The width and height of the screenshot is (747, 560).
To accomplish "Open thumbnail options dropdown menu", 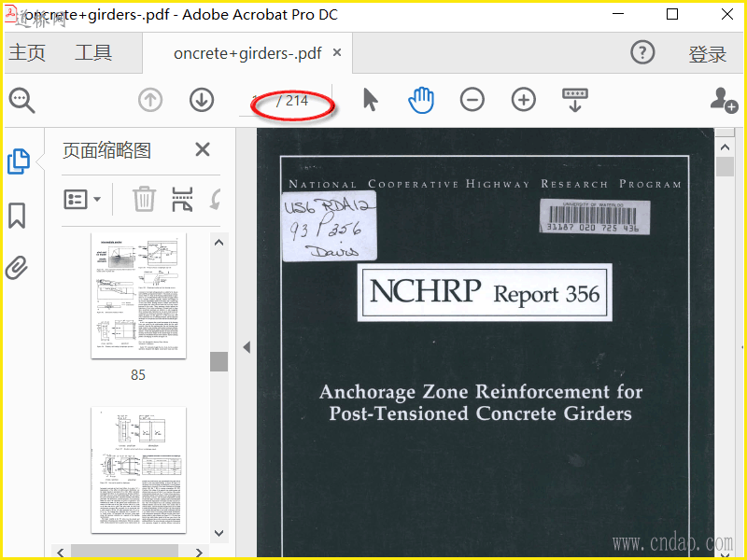I will point(82,199).
